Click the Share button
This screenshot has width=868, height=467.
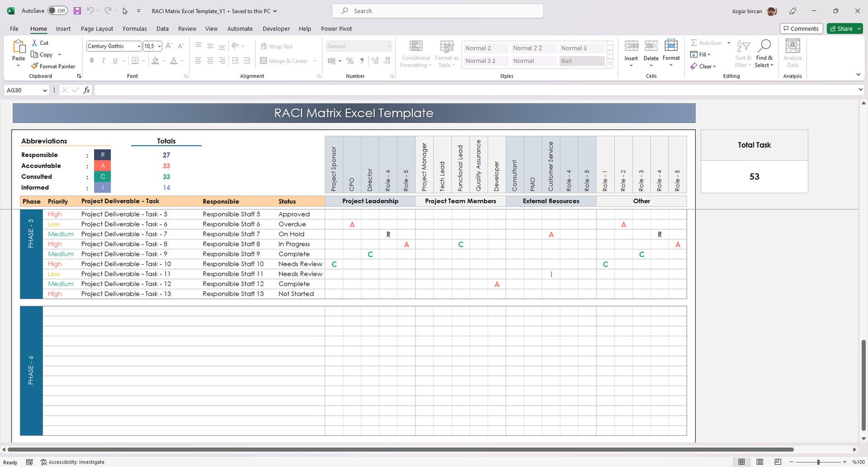tap(842, 28)
